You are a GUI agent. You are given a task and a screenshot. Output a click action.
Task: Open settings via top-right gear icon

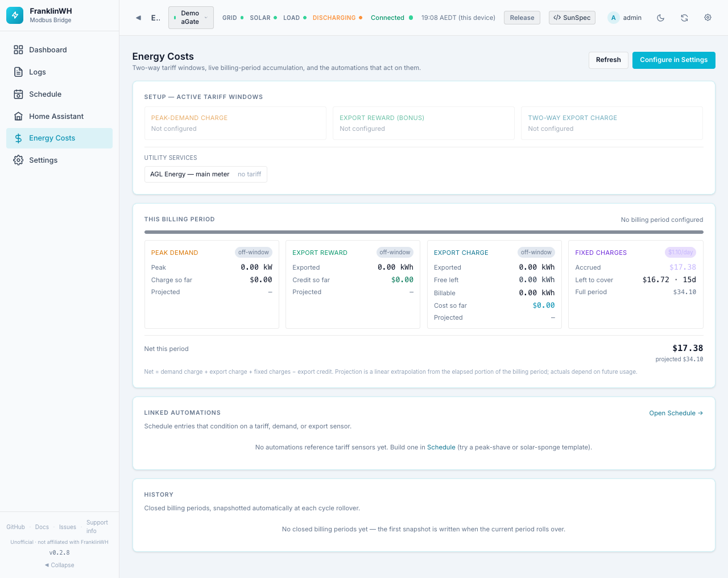click(x=708, y=18)
